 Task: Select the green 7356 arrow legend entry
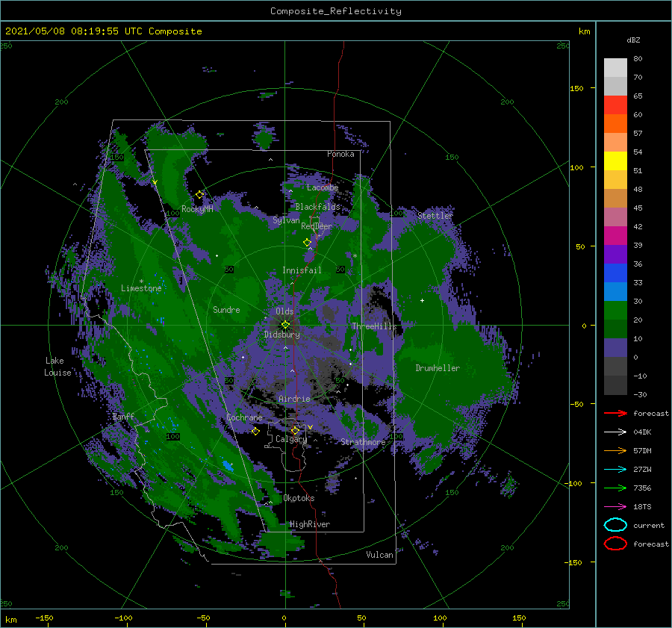pyautogui.click(x=615, y=488)
